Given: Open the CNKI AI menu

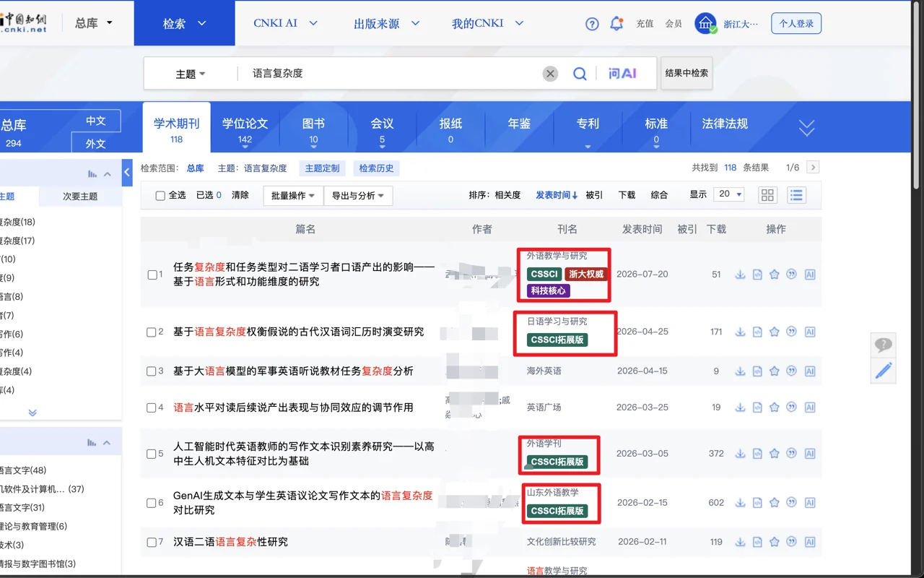Looking at the screenshot, I should [286, 23].
